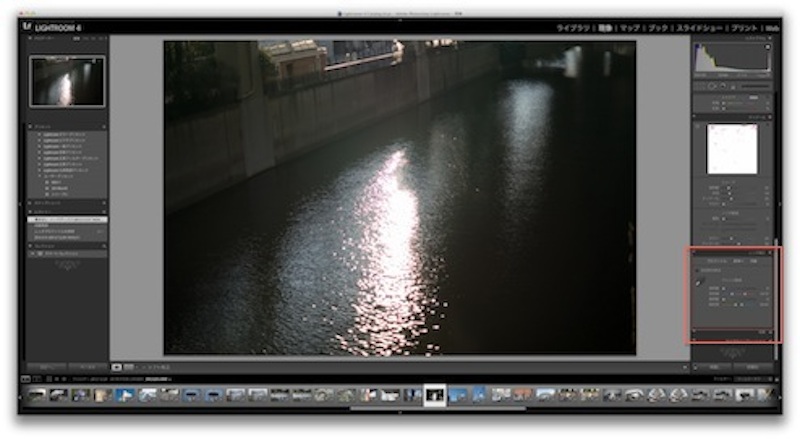Collapse the History panel header

coord(67,211)
